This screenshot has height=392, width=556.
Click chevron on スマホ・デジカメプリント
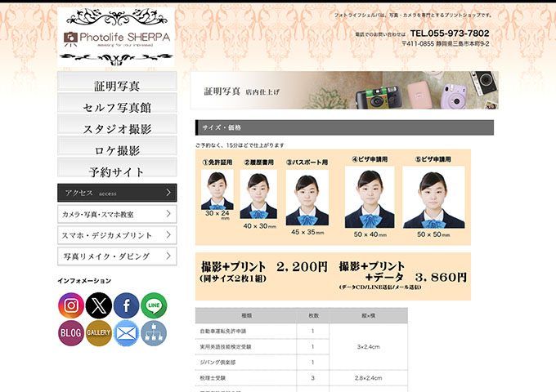(x=168, y=235)
